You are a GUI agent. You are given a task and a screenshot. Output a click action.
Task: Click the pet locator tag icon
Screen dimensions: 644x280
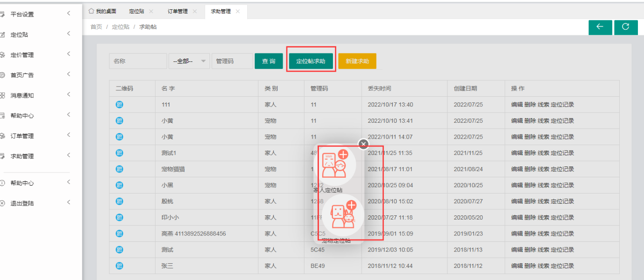(343, 215)
